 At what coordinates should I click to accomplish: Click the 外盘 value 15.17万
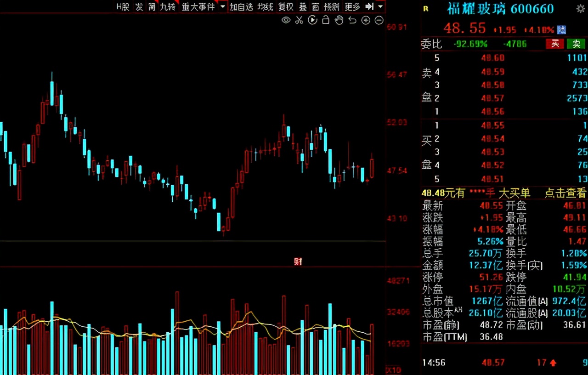[x=486, y=289]
